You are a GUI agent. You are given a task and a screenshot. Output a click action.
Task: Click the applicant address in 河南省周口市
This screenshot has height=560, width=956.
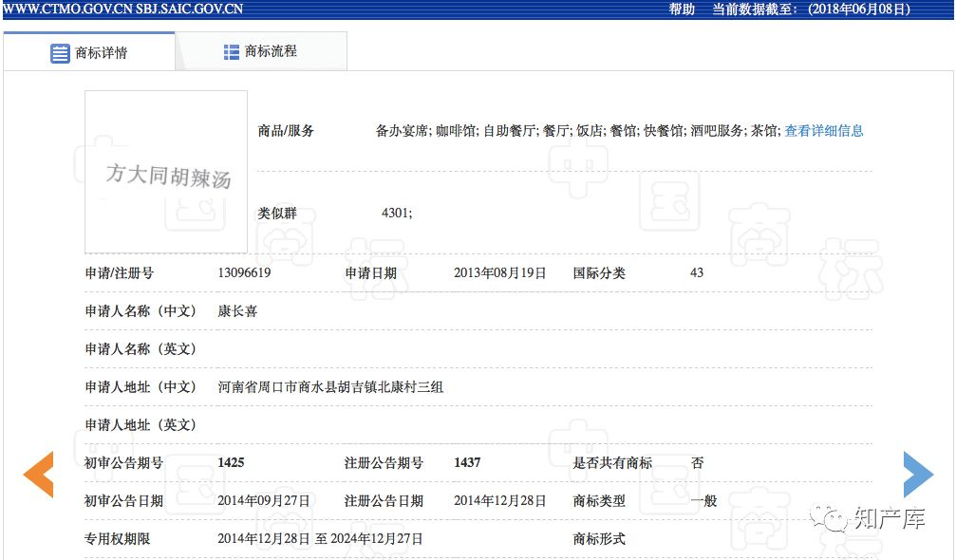(330, 387)
